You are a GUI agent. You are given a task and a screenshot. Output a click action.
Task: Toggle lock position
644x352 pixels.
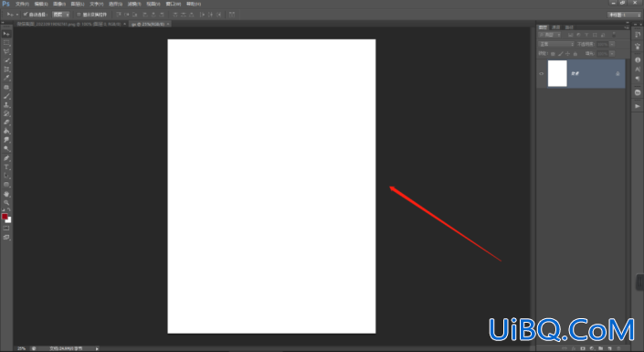tap(568, 53)
